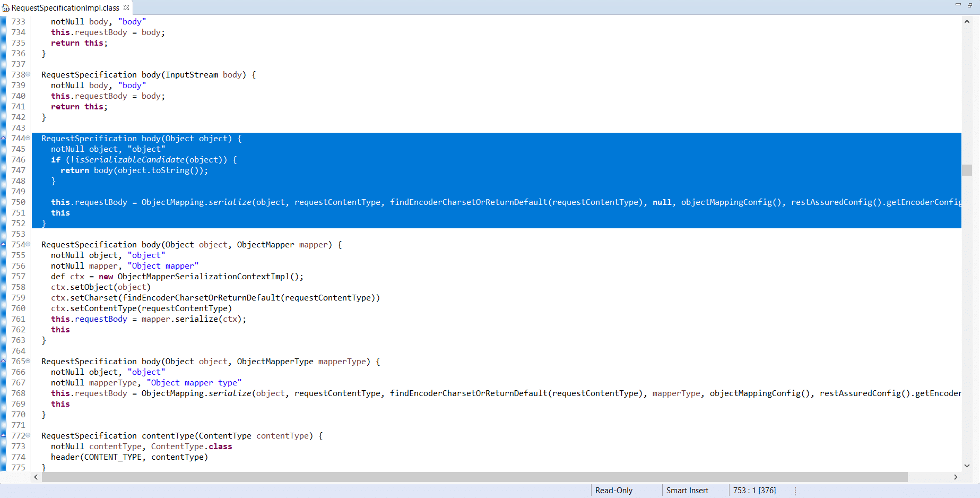Click the vertical scrollbar thumb
This screenshot has height=498, width=980.
pyautogui.click(x=967, y=170)
